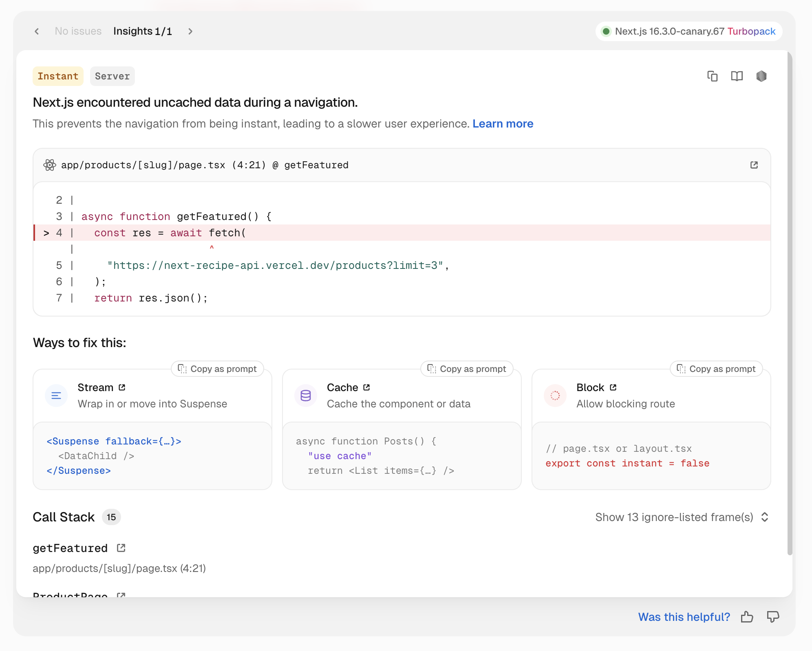Open the Cache docs link
The image size is (812, 651).
pos(366,387)
